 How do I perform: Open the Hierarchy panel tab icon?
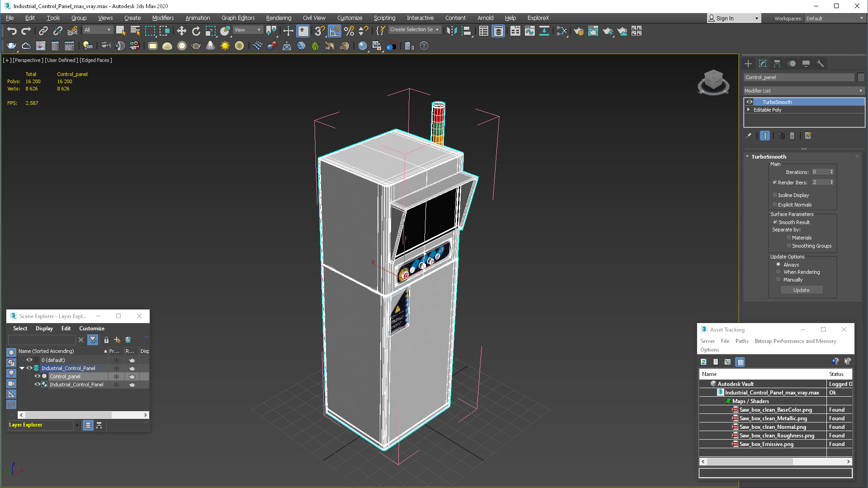coord(777,63)
